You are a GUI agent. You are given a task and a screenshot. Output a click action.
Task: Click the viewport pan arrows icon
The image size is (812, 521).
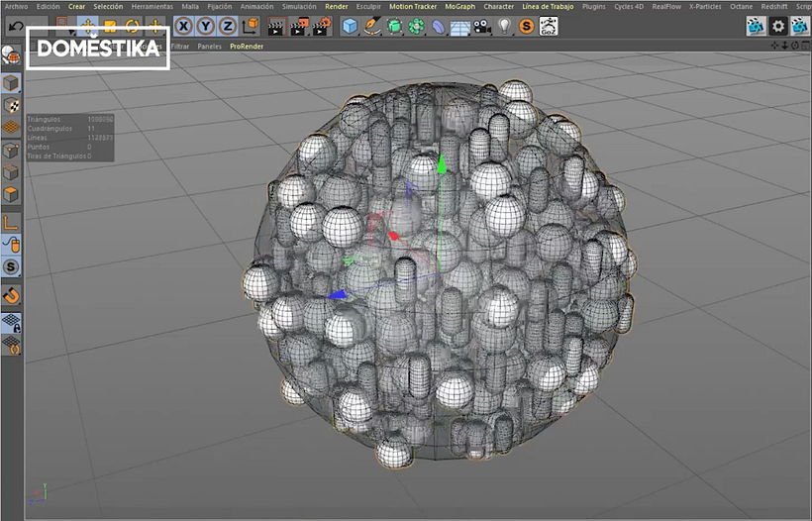[774, 46]
